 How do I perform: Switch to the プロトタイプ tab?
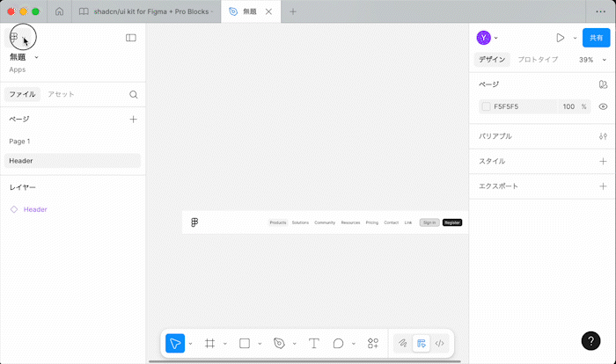538,59
